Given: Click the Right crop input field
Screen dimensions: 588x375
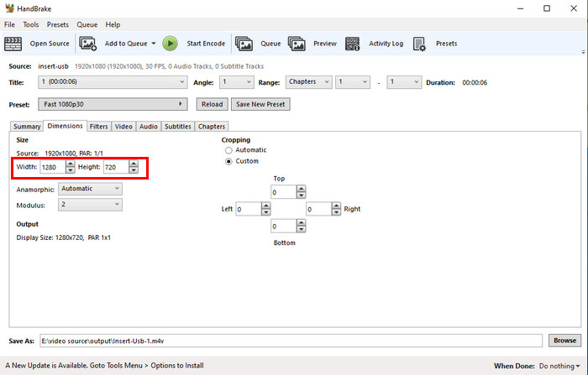Looking at the screenshot, I should click(318, 209).
